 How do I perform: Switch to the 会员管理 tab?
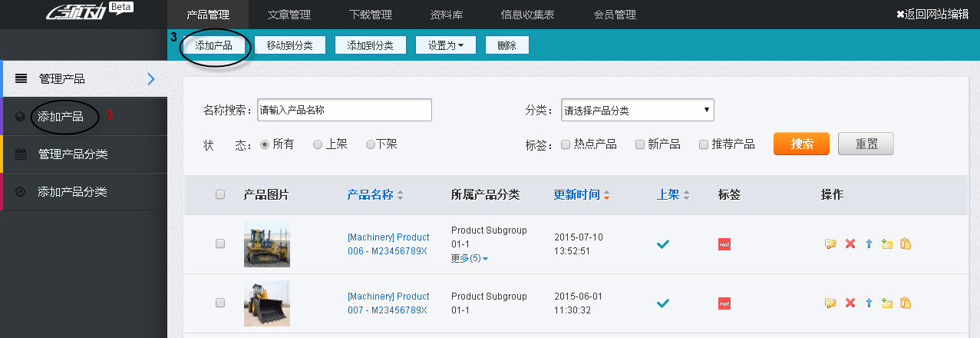coord(615,15)
